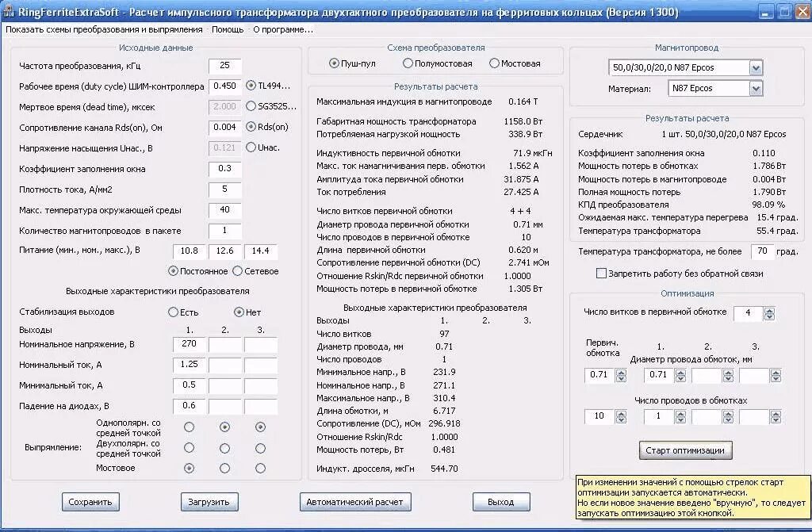
Task: Click the Выход button
Action: 501,502
